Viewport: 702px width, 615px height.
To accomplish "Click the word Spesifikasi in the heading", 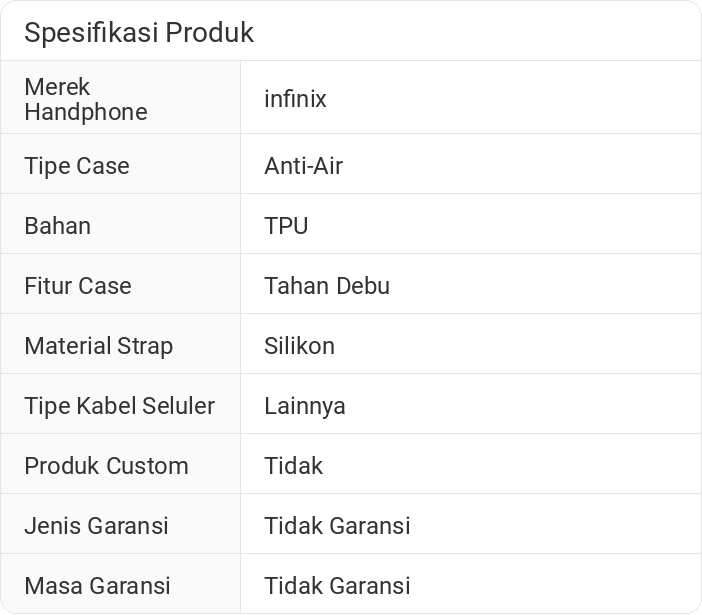I will click(x=91, y=33).
